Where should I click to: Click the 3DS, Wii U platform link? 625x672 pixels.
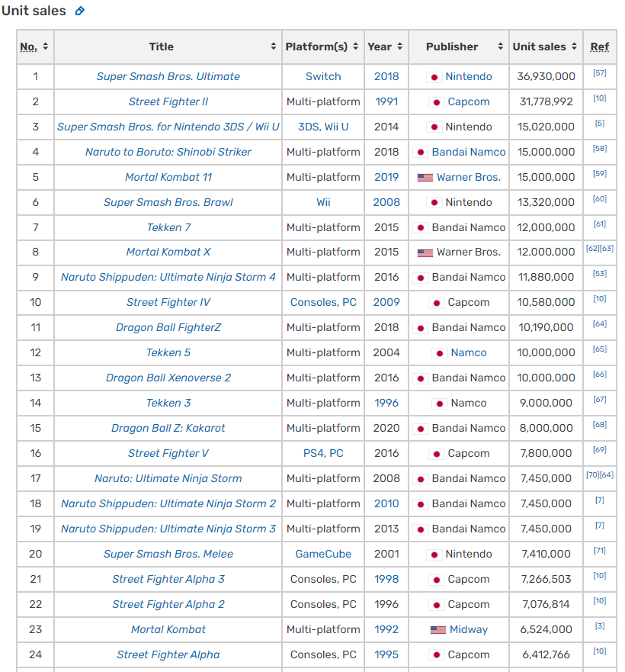click(x=323, y=127)
